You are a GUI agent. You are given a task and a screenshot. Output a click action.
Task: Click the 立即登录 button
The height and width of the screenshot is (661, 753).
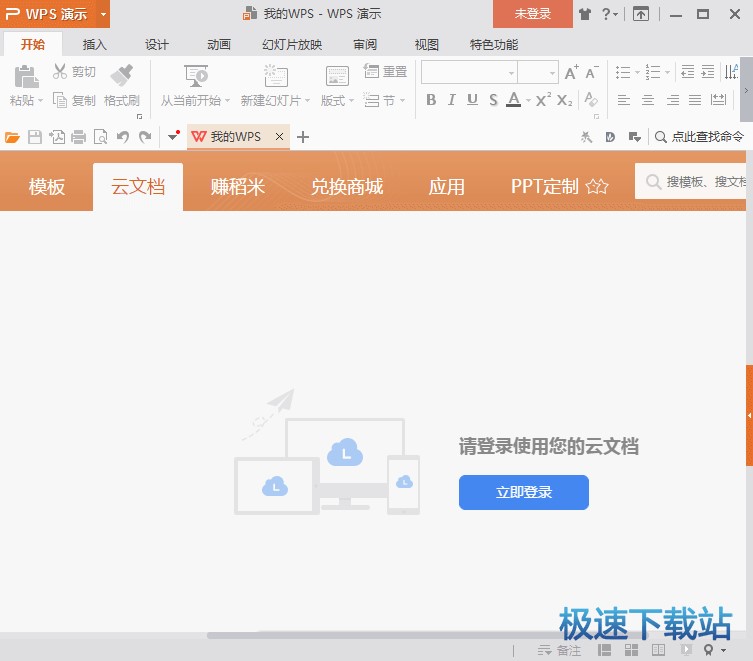(x=523, y=492)
